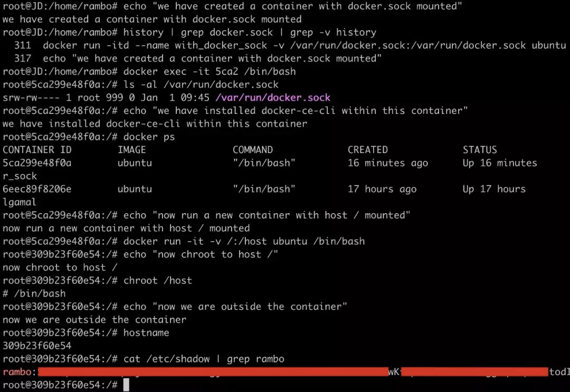The height and width of the screenshot is (392, 570).
Task: Click history entry number 311
Action: 23,45
